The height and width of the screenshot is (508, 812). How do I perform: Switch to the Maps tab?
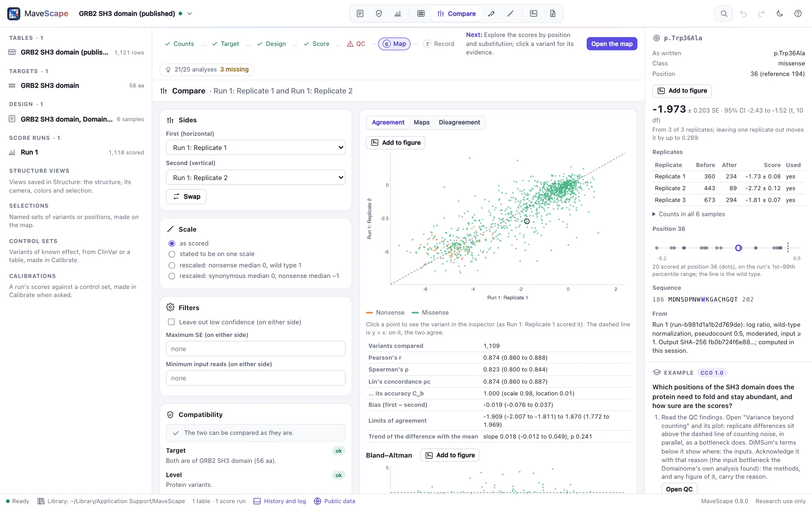pyautogui.click(x=421, y=122)
